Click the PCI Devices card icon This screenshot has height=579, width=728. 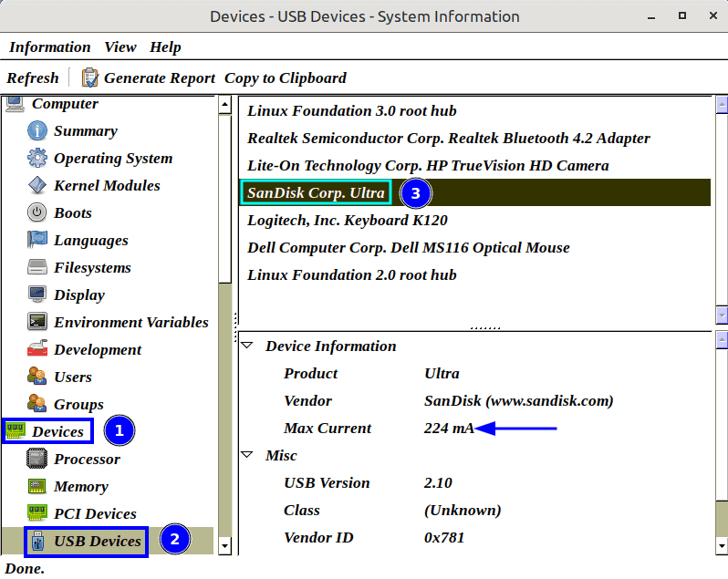pyautogui.click(x=36, y=513)
